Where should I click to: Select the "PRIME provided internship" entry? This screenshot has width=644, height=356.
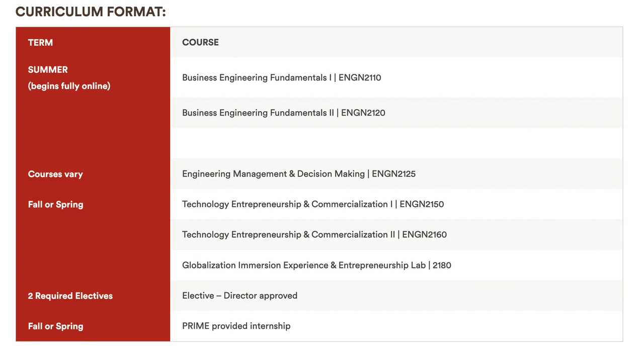pos(236,326)
